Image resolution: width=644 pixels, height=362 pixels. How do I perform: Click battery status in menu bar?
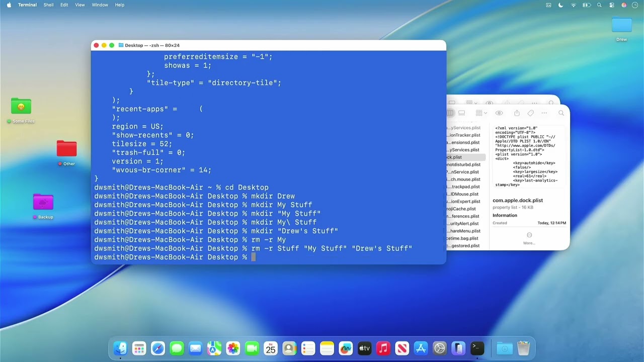[587, 5]
